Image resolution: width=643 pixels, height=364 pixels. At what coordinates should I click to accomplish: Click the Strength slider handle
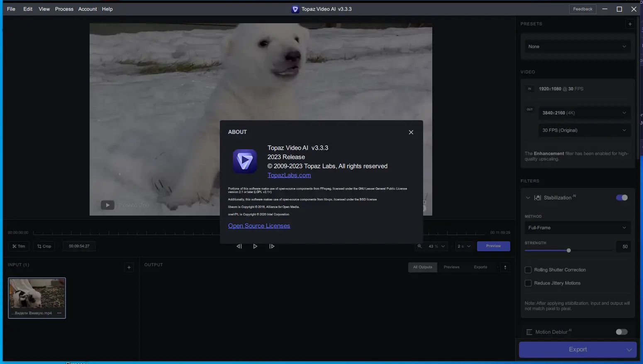coord(569,250)
